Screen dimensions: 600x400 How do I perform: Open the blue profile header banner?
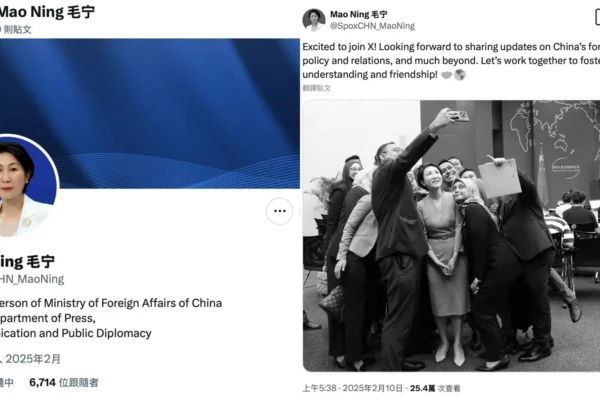click(x=150, y=113)
